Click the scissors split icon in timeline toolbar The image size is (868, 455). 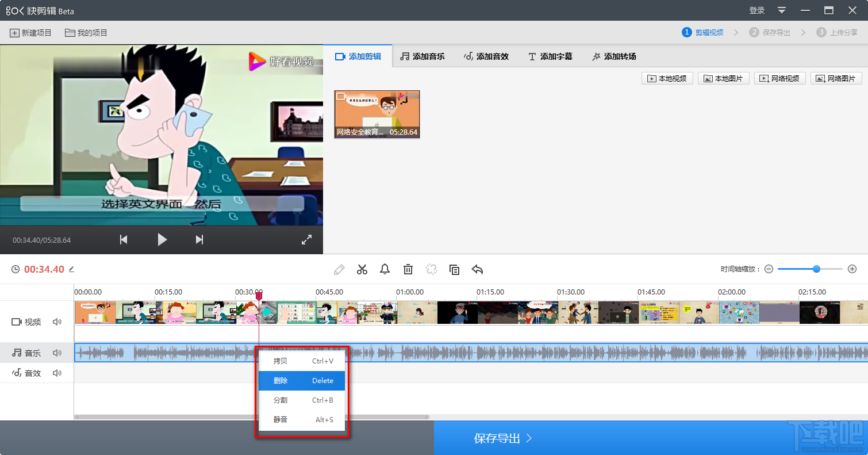[362, 269]
